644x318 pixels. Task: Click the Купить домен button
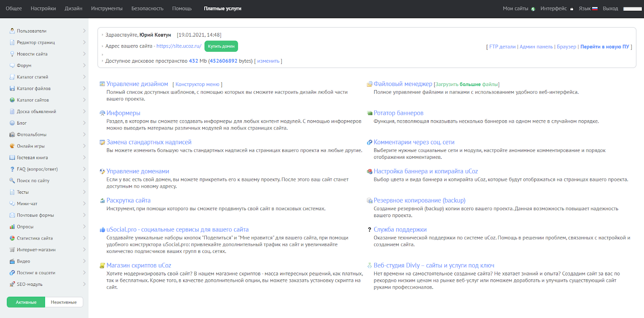(x=221, y=46)
